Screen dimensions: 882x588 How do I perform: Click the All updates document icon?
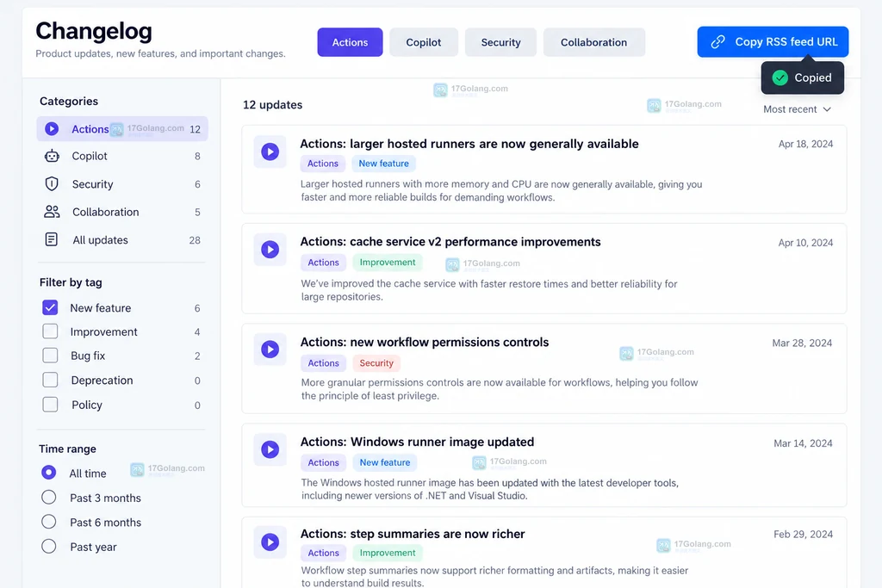(51, 239)
